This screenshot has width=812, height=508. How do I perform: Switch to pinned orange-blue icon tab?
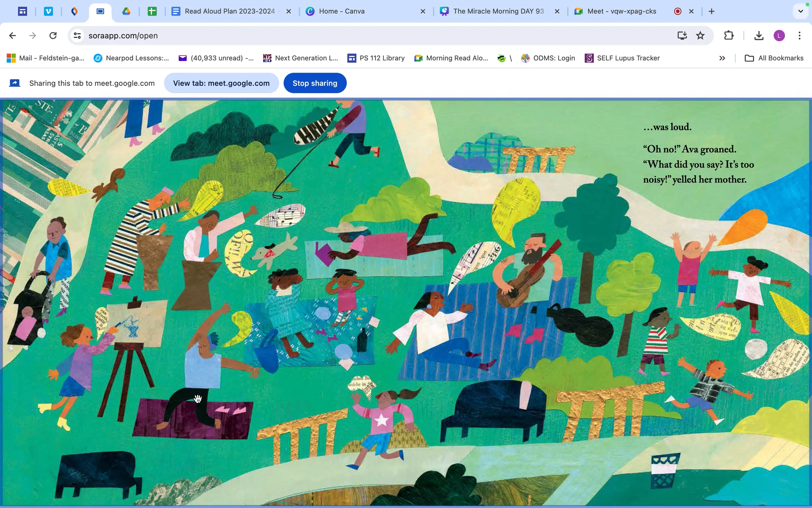[74, 11]
